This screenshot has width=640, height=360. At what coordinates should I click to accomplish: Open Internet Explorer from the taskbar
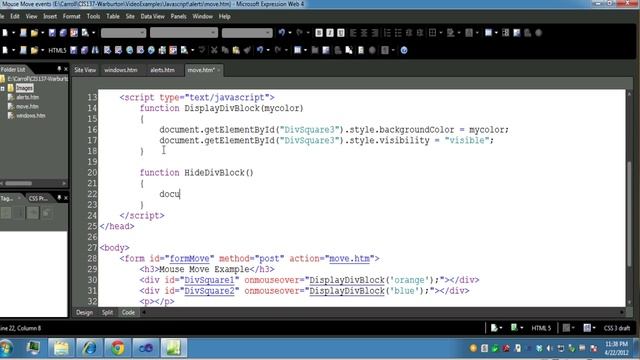89,348
